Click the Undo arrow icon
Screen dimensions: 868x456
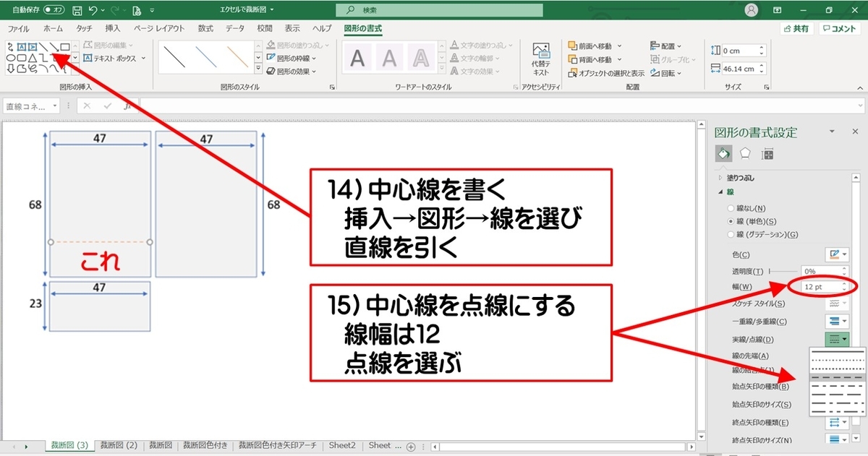(x=93, y=11)
